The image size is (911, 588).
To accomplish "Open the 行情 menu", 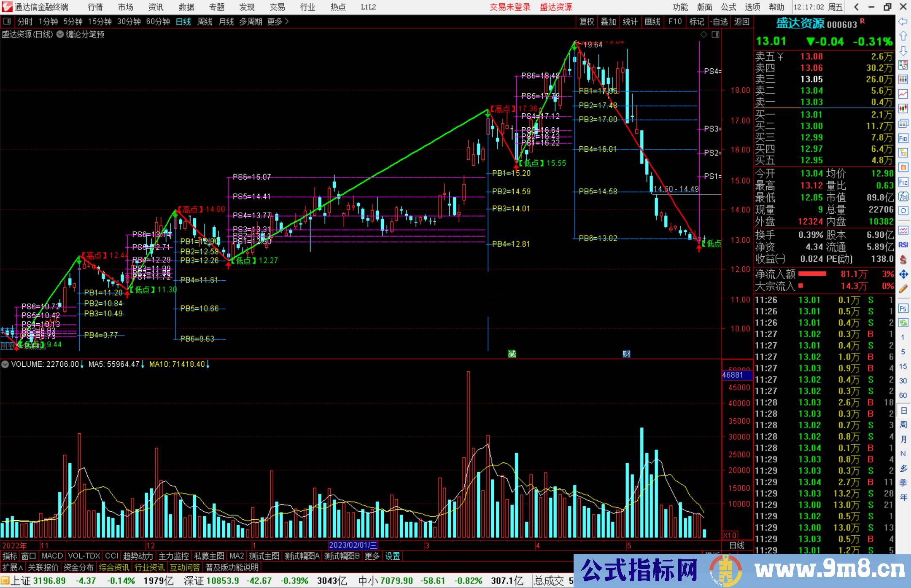I will (95, 7).
